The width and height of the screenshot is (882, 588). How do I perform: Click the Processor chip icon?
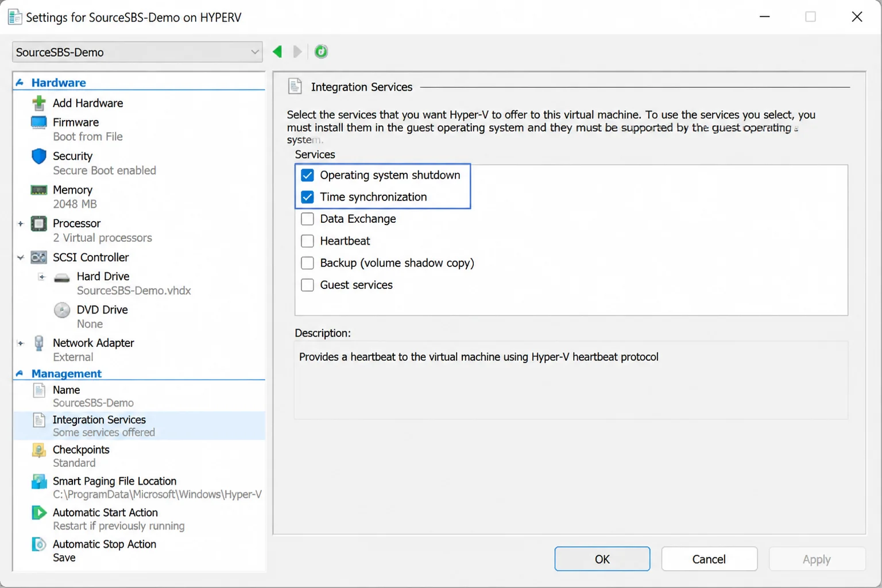tap(38, 223)
